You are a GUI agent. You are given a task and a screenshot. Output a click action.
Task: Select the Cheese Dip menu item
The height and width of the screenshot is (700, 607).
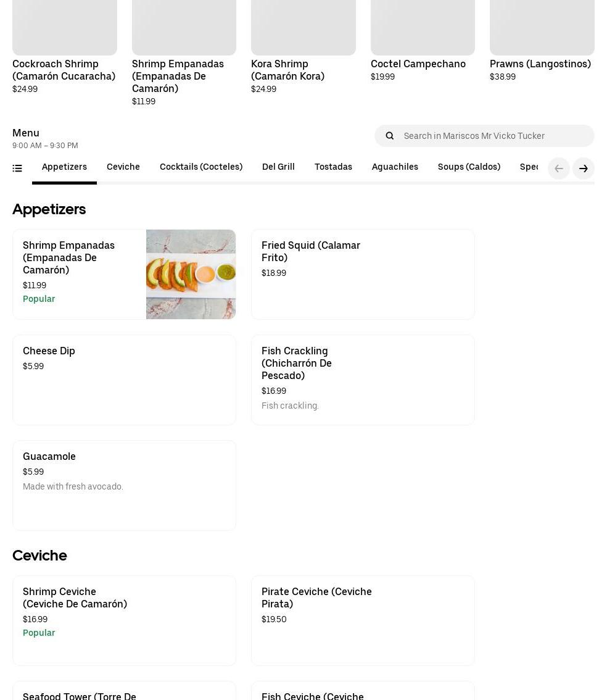(124, 380)
